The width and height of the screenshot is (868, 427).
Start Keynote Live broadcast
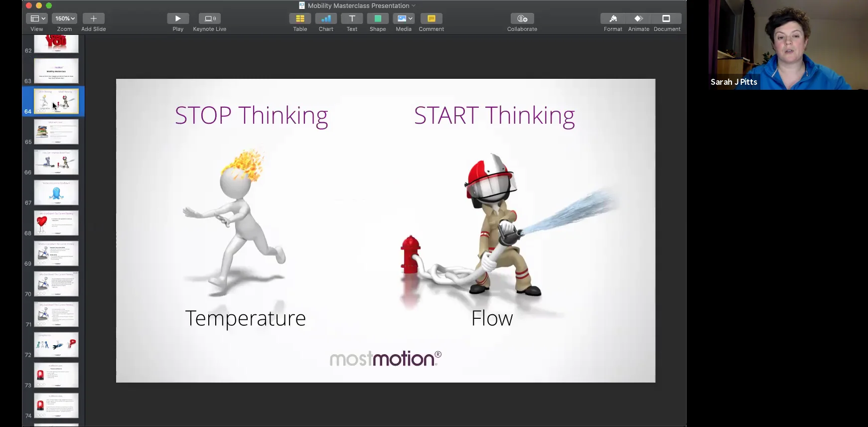tap(210, 18)
